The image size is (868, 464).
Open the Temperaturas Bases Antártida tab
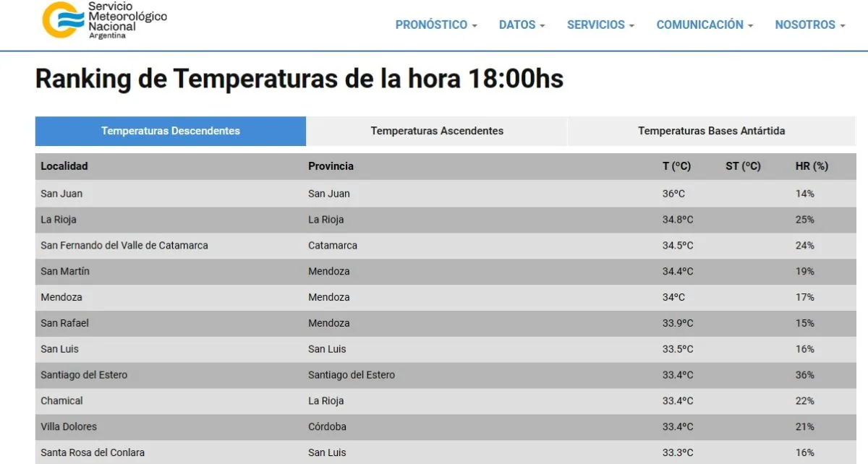coord(712,131)
